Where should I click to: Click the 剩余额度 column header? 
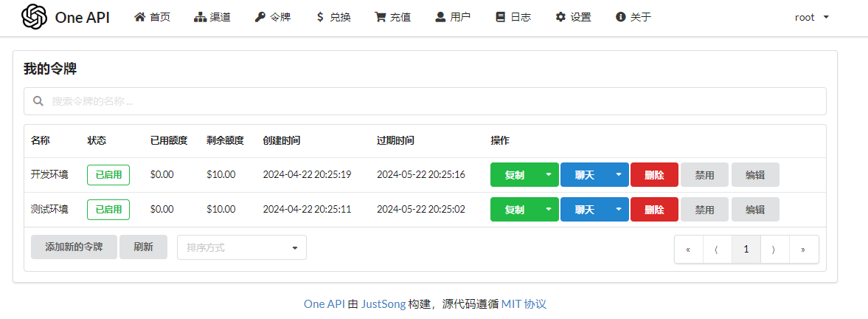pos(226,140)
